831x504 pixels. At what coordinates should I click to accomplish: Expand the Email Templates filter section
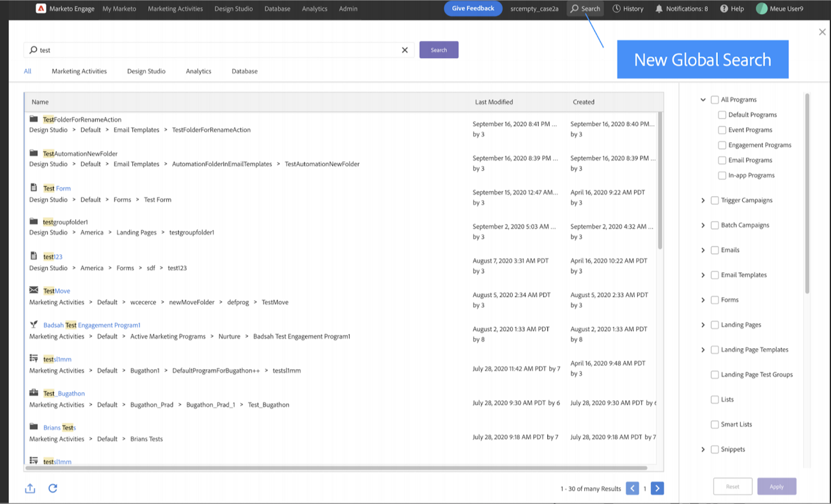(703, 275)
